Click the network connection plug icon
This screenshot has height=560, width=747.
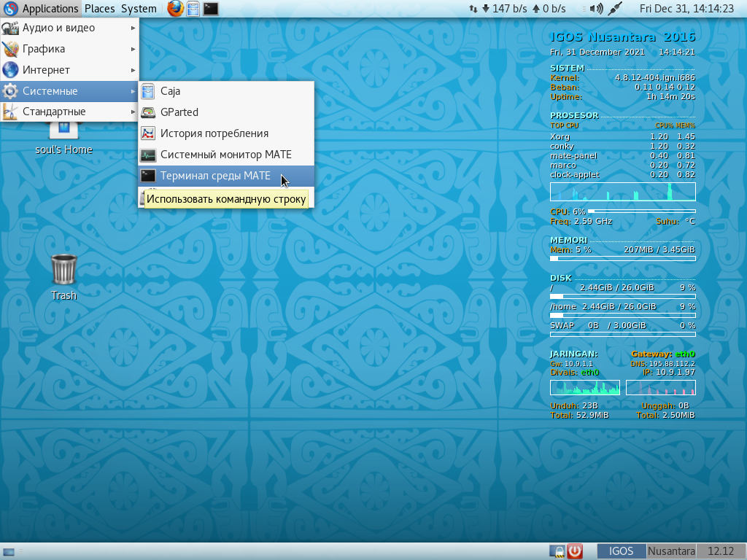click(615, 9)
